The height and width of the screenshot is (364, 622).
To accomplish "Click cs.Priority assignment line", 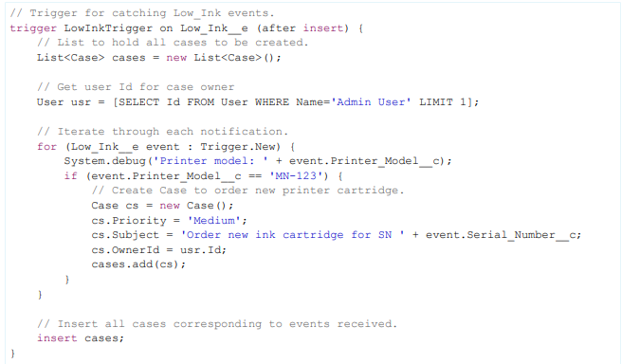I will click(169, 220).
